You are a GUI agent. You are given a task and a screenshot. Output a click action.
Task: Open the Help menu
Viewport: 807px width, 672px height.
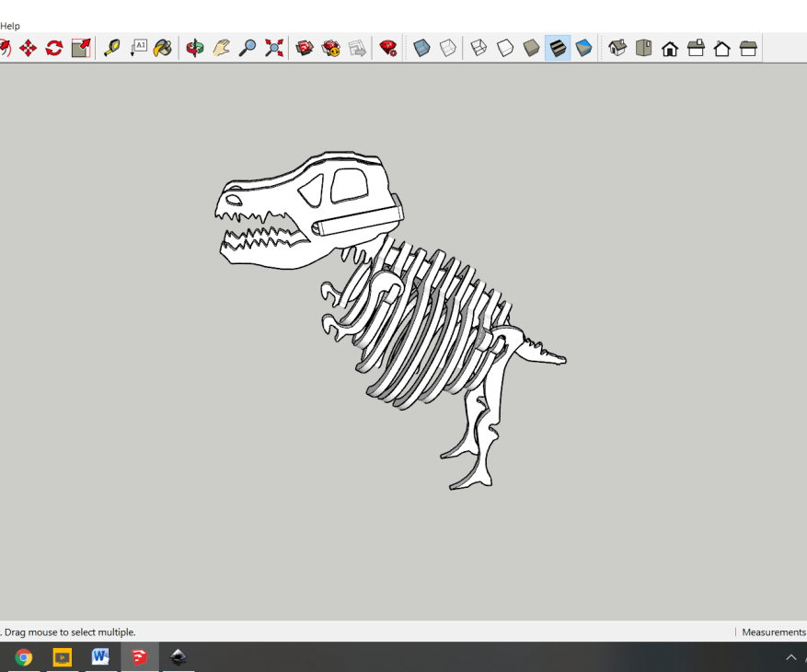pyautogui.click(x=9, y=26)
